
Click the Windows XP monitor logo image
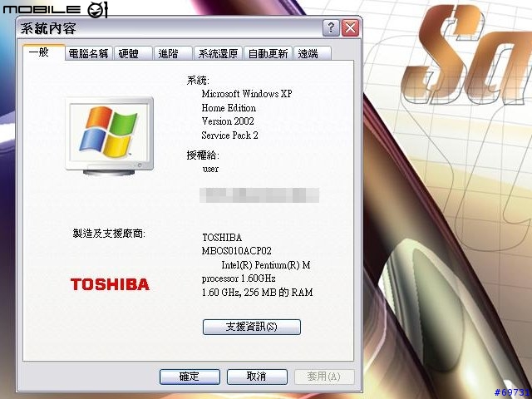(x=109, y=136)
